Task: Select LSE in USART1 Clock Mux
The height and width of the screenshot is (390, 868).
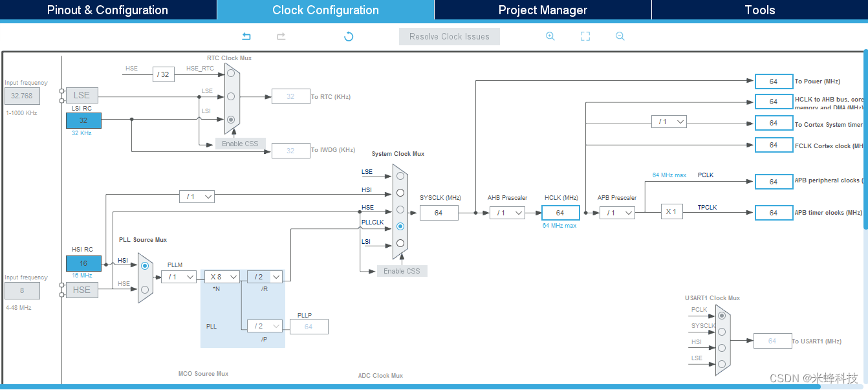Action: tap(722, 364)
